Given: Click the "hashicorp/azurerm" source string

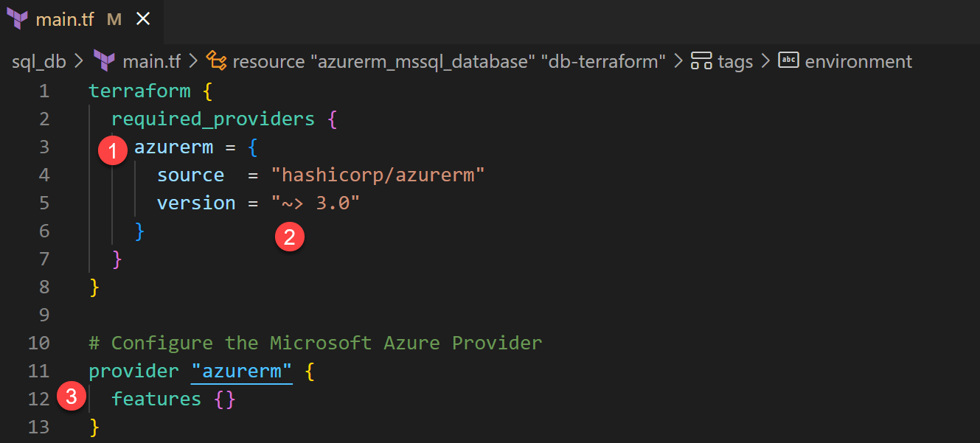Looking at the screenshot, I should click(378, 175).
